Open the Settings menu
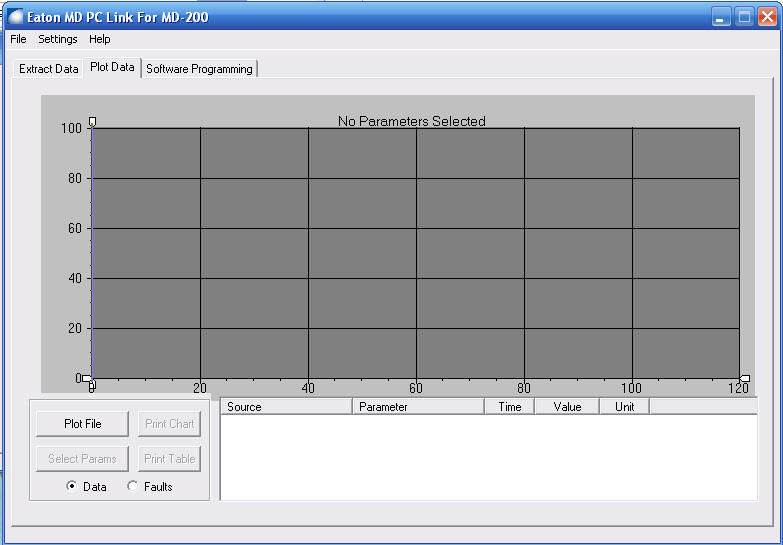783x545 pixels. tap(58, 39)
